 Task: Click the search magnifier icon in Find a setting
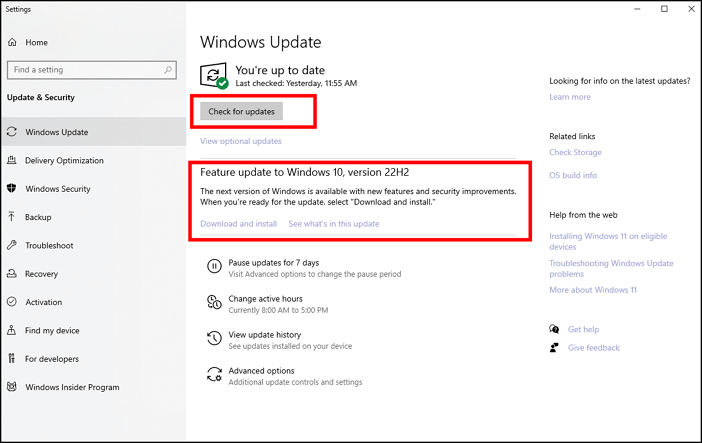pyautogui.click(x=168, y=70)
